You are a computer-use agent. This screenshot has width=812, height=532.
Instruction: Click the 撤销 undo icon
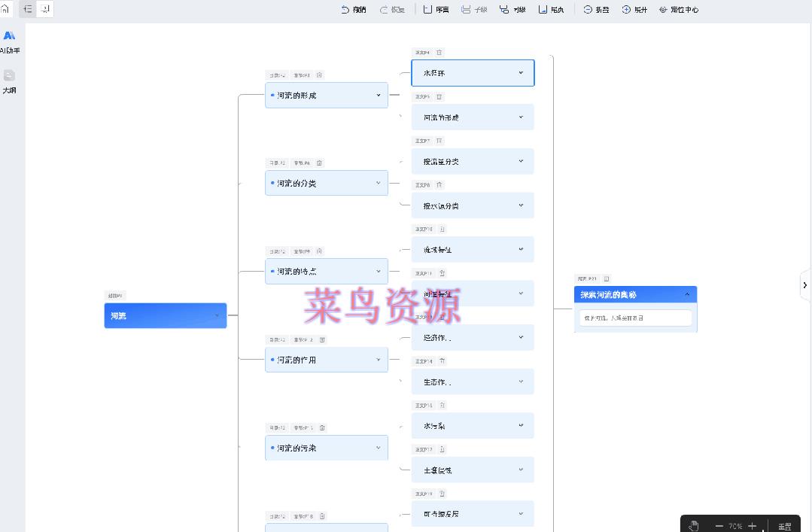coord(352,9)
